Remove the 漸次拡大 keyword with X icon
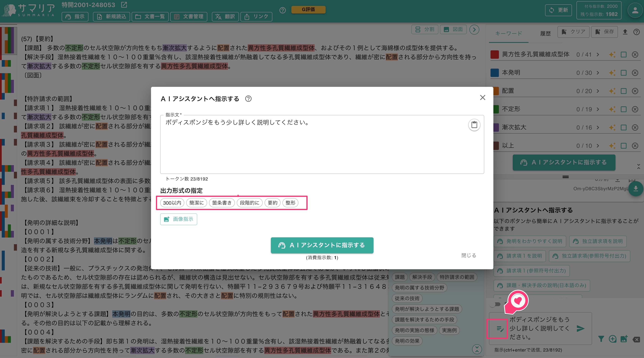644x358 pixels. (635, 128)
